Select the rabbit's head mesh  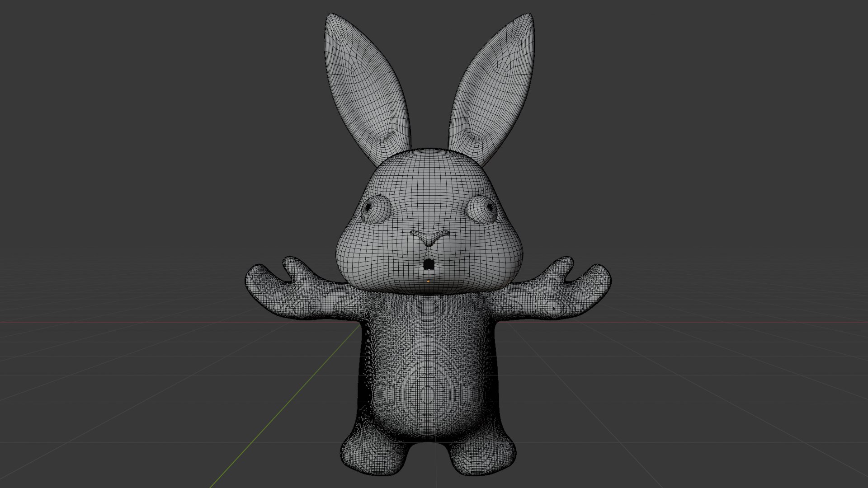pos(429,221)
